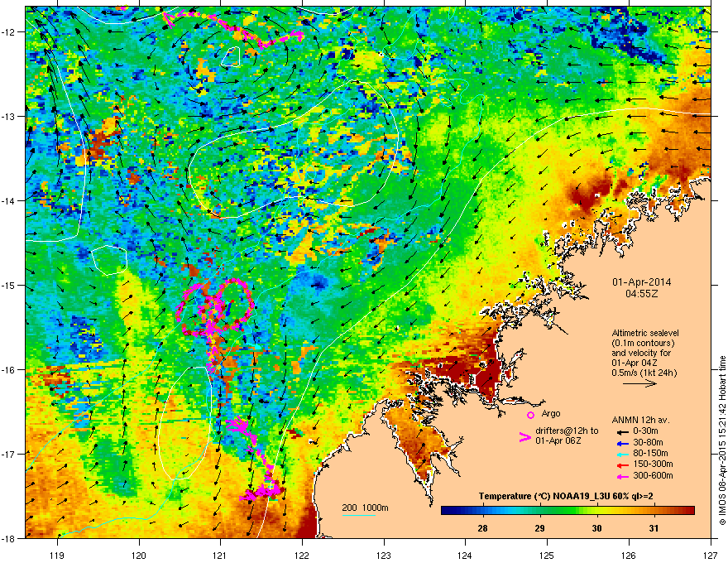This screenshot has height=563, width=728.
Task: Click the longitude axis label 121
Action: point(220,555)
